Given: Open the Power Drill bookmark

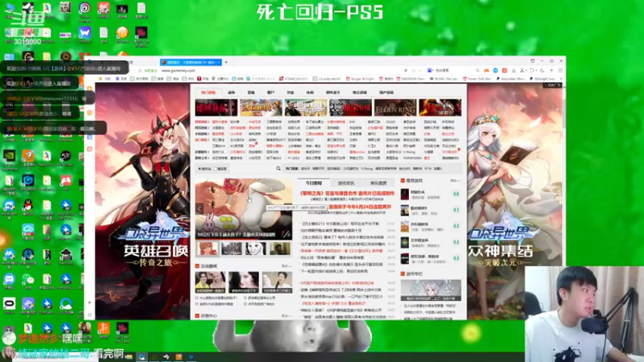Looking at the screenshot, I should click(477, 79).
